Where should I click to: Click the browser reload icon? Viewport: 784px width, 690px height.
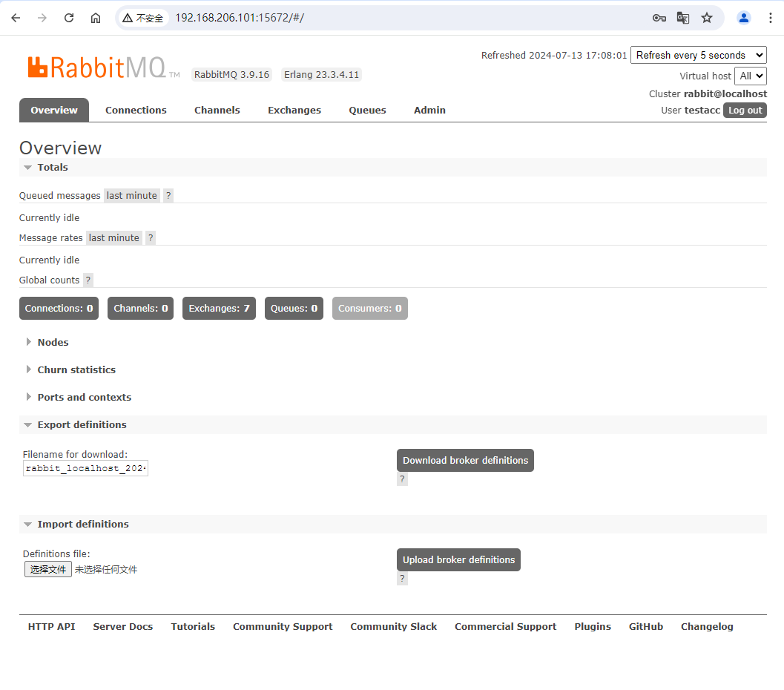coord(69,18)
